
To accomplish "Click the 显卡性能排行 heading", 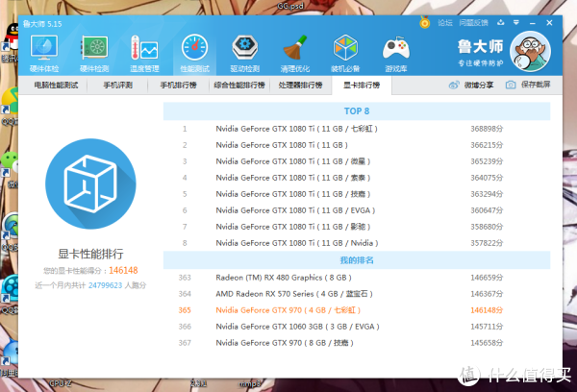I will click(x=90, y=254).
